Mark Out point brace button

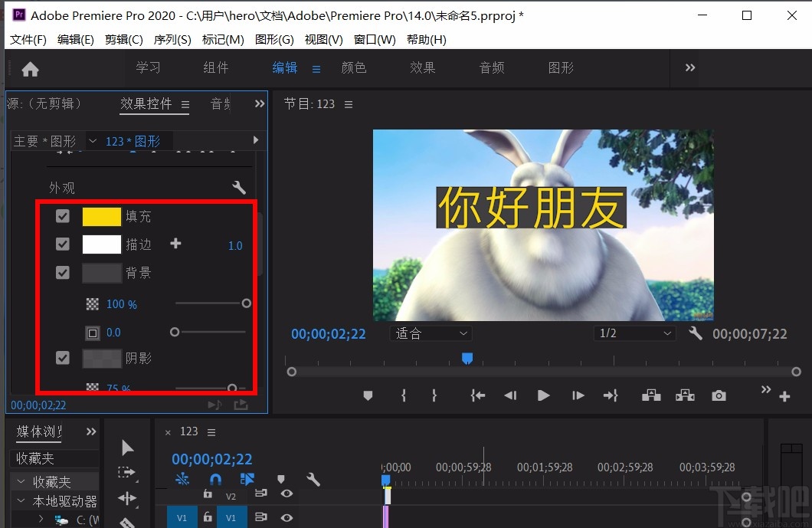click(434, 396)
